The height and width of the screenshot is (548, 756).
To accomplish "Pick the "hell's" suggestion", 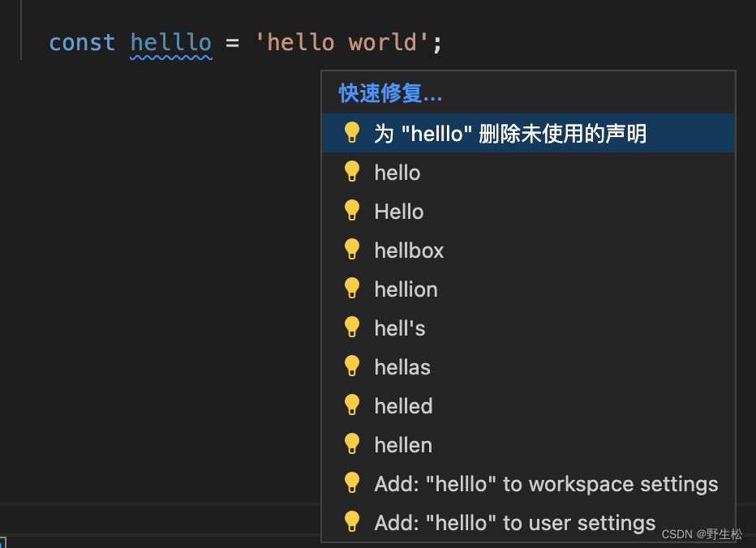I will (x=528, y=328).
